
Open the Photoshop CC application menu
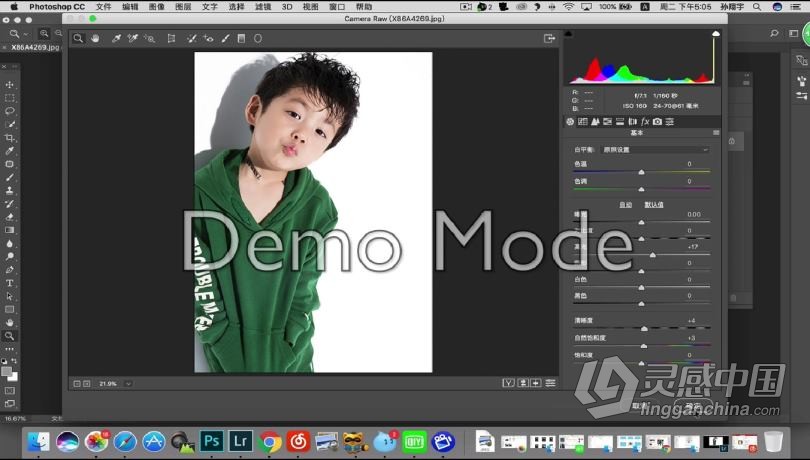coord(57,7)
